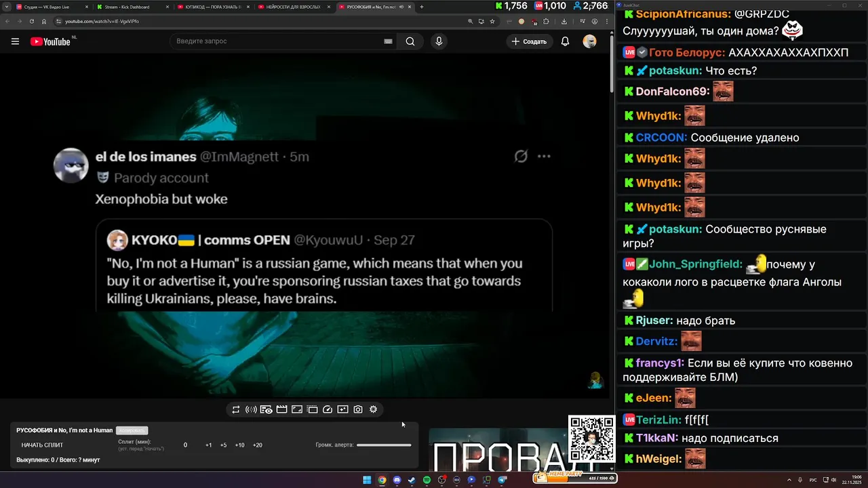Open a new browser tab with plus
Screen dimensions: 868x488
point(422,7)
